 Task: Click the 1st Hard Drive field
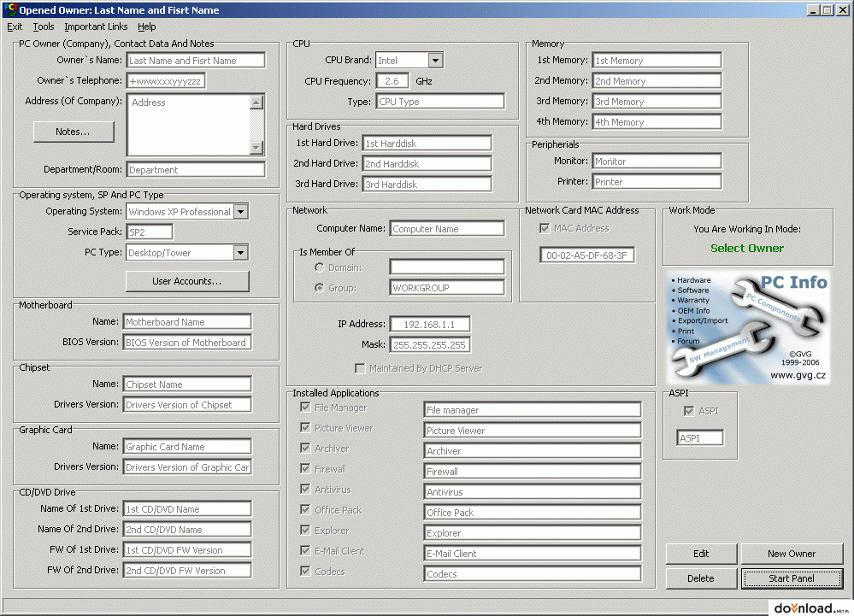[x=427, y=144]
